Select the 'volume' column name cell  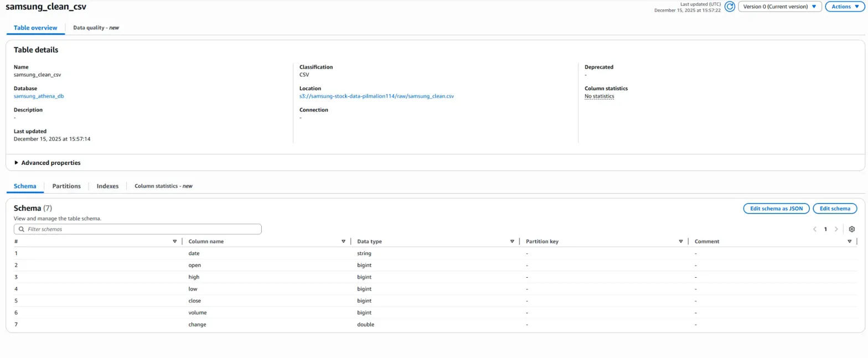[x=198, y=313]
